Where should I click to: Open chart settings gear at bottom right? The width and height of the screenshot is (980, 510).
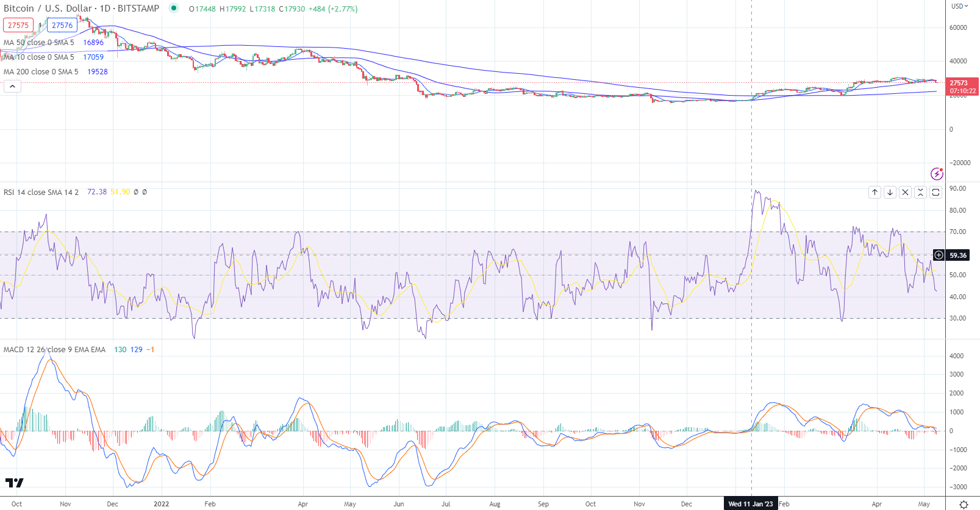click(964, 504)
